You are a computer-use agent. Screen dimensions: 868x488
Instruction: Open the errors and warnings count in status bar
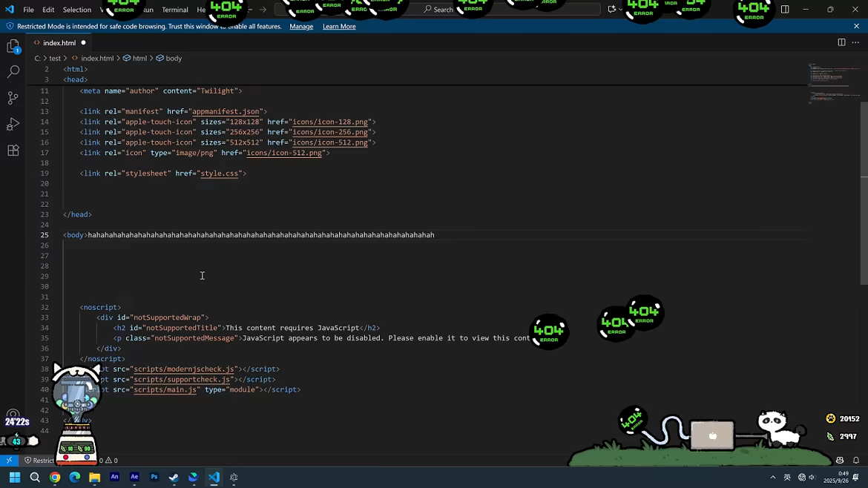coord(108,461)
